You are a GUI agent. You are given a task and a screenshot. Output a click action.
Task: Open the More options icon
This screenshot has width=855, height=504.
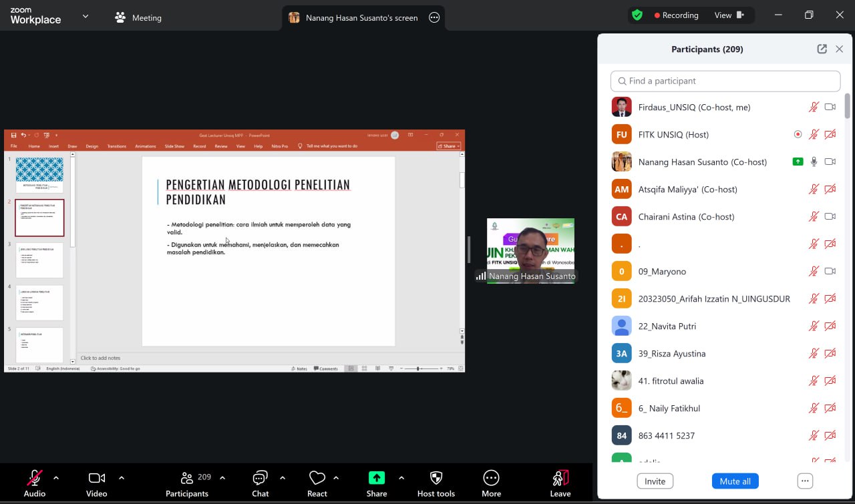tap(491, 478)
